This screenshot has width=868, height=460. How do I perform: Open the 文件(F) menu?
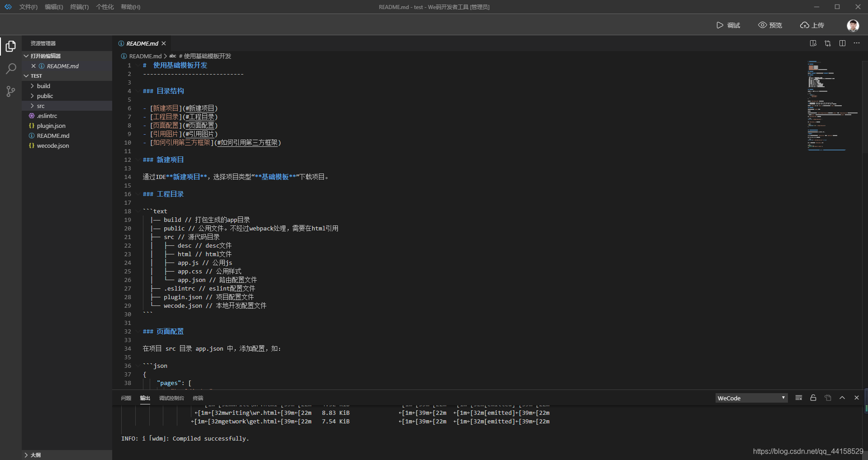click(x=28, y=7)
